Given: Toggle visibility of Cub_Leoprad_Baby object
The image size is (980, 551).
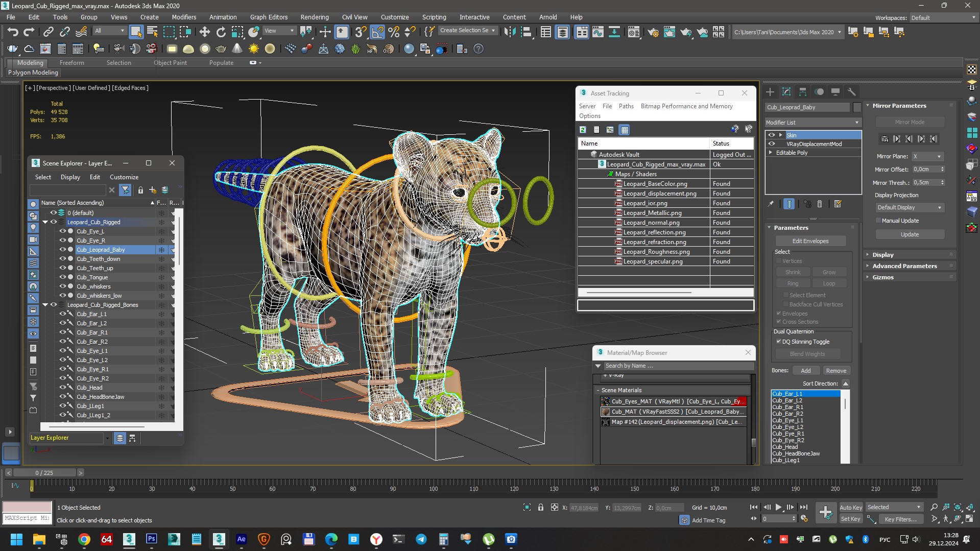Looking at the screenshot, I should (62, 250).
